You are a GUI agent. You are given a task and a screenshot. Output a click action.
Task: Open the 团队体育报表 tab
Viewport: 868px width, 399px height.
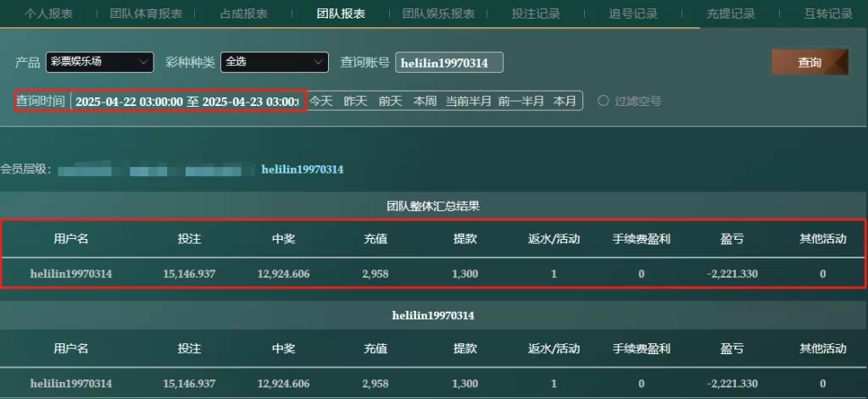[146, 14]
